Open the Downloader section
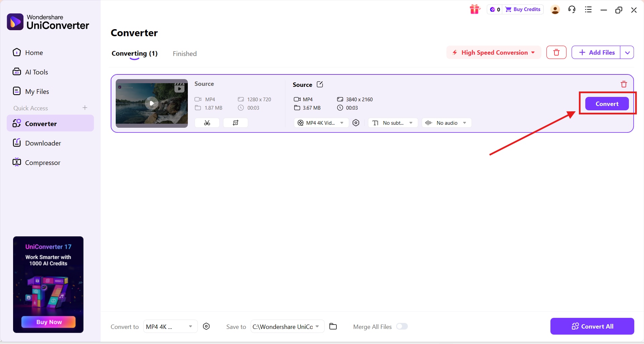 pyautogui.click(x=43, y=142)
